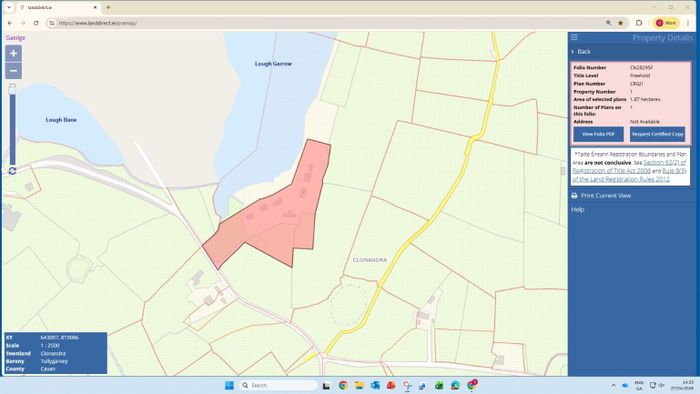The image size is (700, 394).
Task: Open the browser zoom magnifier icon
Action: tap(608, 23)
